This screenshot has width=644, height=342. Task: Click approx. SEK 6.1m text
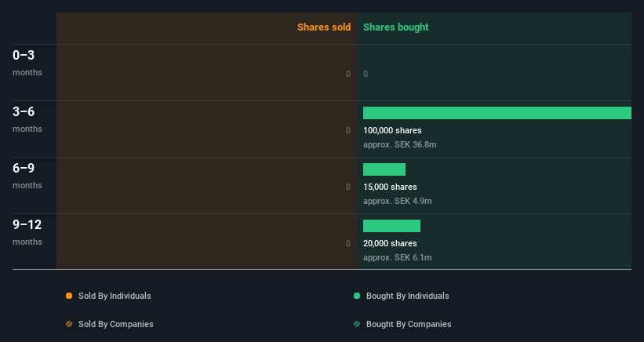[397, 257]
